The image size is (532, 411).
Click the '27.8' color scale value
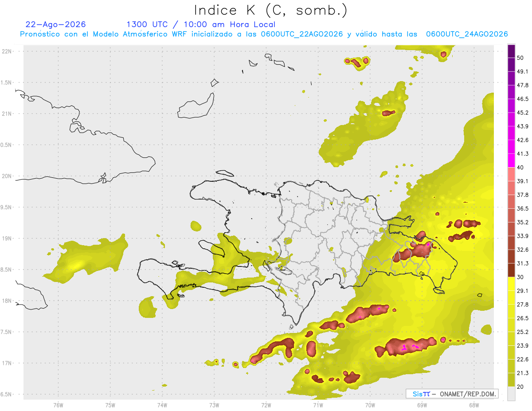[x=523, y=305]
